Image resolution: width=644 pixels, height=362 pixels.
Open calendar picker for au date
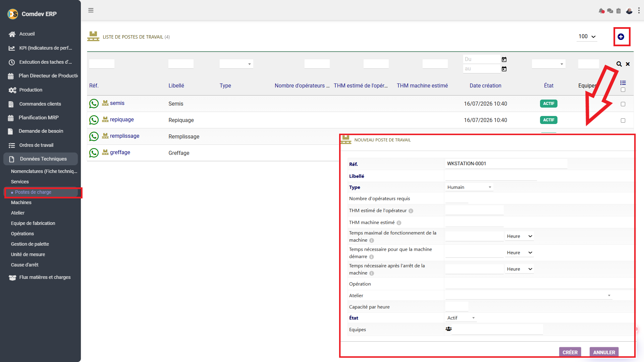pyautogui.click(x=504, y=69)
